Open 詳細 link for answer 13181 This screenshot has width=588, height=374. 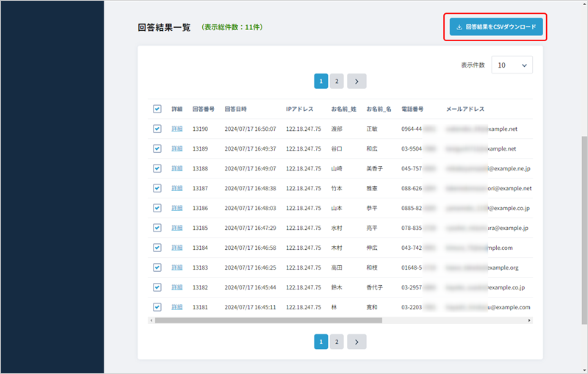tap(177, 307)
